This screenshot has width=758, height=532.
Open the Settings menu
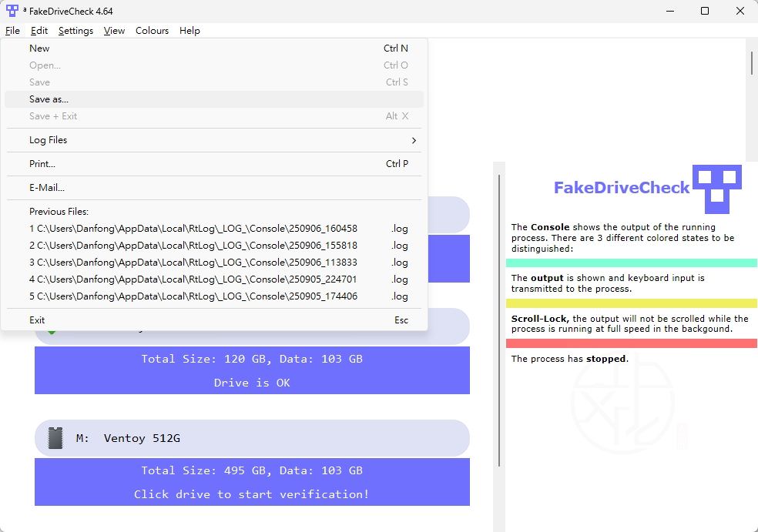(x=76, y=31)
